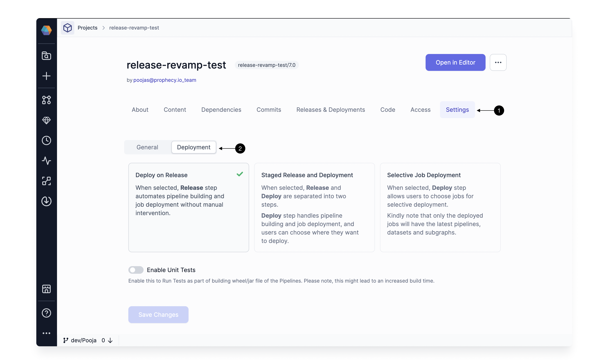
Task: Click the download circle arrow icon
Action: 46,201
